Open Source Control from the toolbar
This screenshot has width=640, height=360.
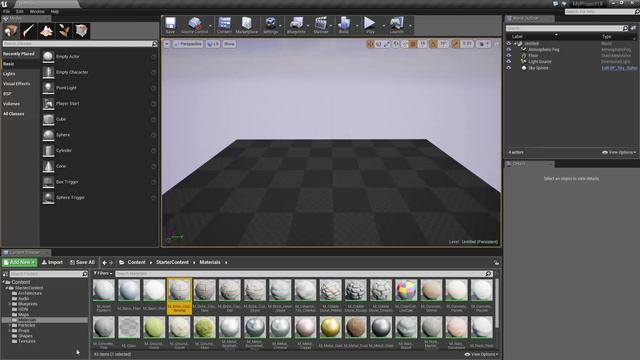click(x=195, y=25)
